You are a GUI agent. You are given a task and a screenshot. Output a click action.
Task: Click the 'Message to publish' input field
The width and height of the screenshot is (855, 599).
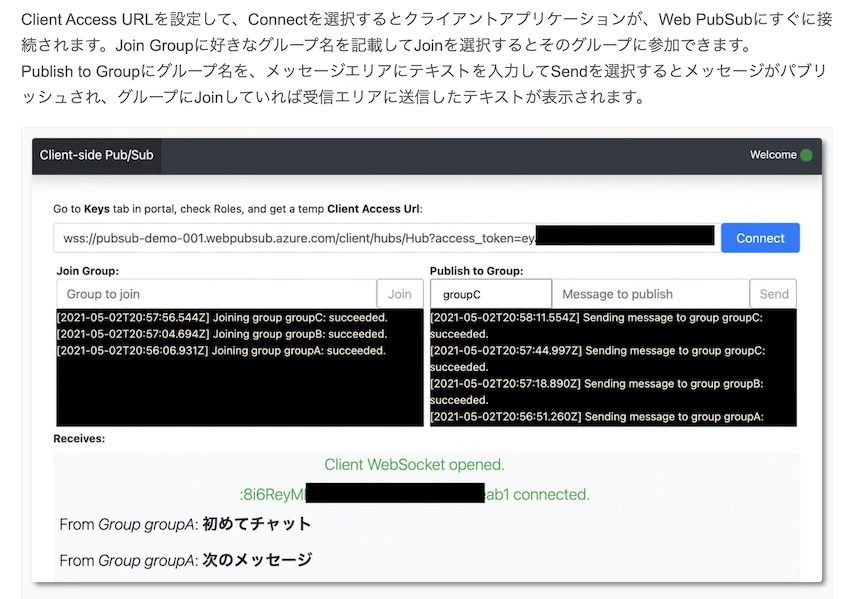click(x=651, y=294)
